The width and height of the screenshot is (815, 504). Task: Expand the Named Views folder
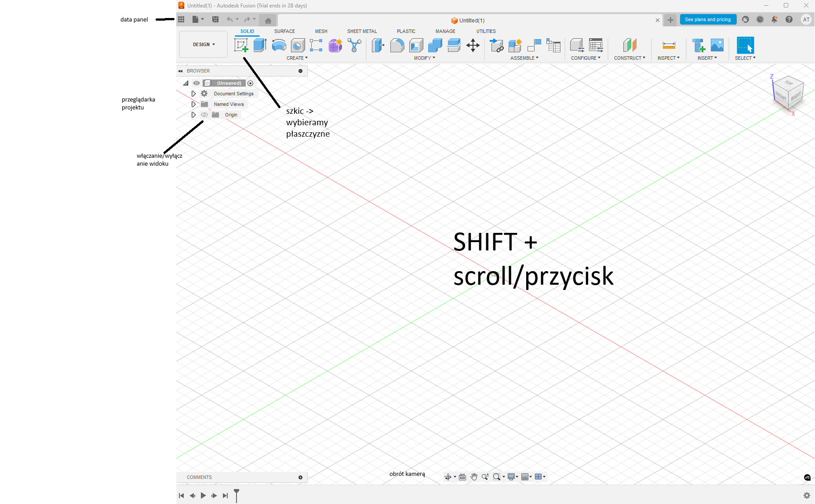193,104
